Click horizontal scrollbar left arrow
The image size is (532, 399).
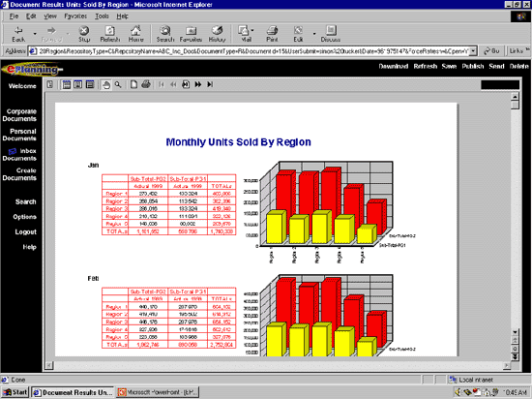coord(49,365)
